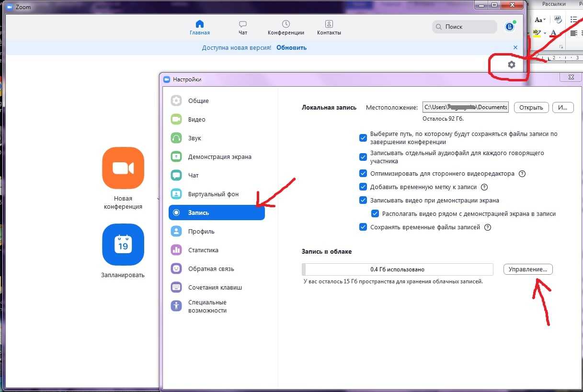Viewport: 583px width, 392px height.
Task: Open Conferences in top navigation
Action: click(x=286, y=28)
